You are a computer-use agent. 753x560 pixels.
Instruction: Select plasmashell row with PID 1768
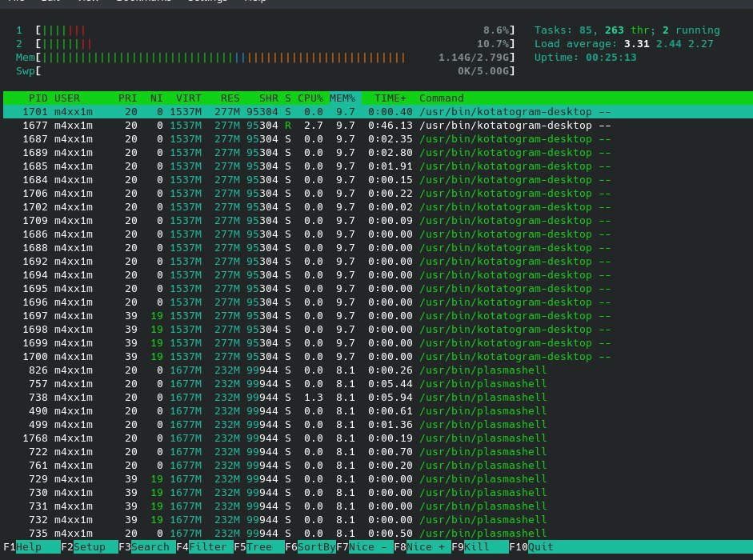[x=378, y=438]
